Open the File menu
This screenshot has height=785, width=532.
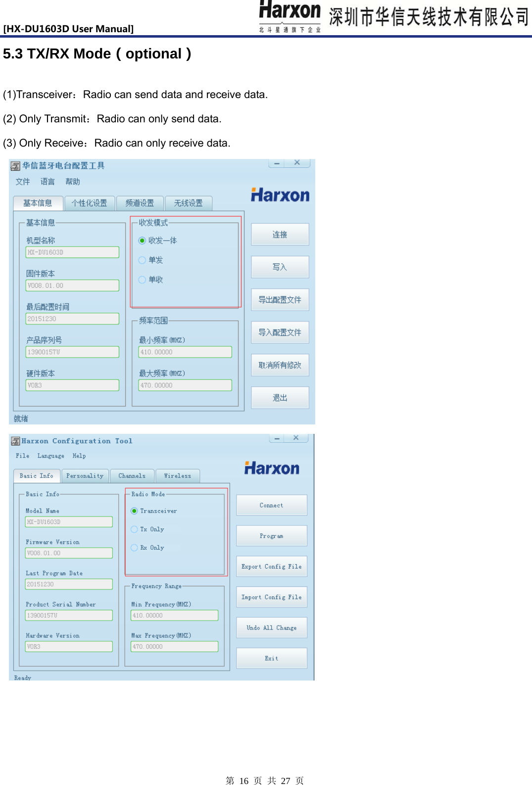click(x=22, y=456)
